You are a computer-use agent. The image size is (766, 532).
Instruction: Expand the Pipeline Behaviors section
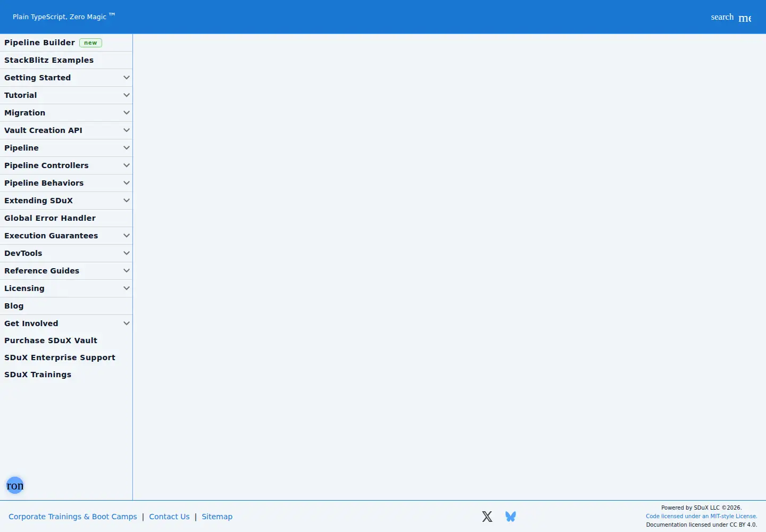tap(66, 183)
